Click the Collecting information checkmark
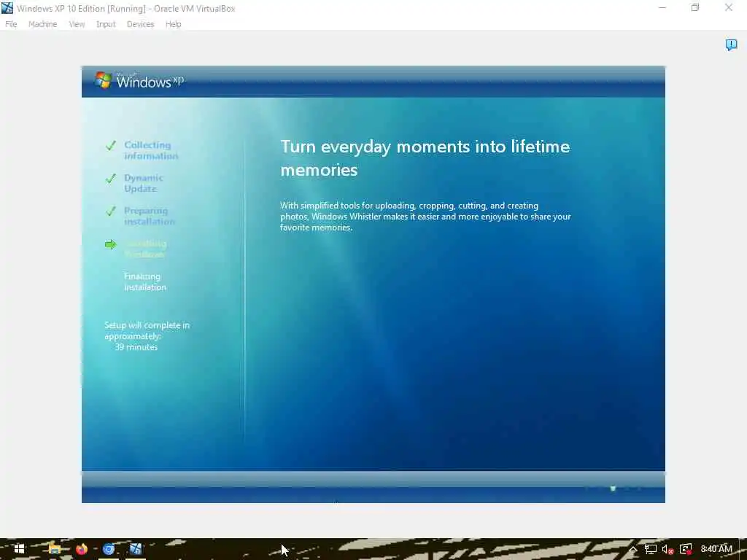The image size is (747, 560). coord(111,146)
